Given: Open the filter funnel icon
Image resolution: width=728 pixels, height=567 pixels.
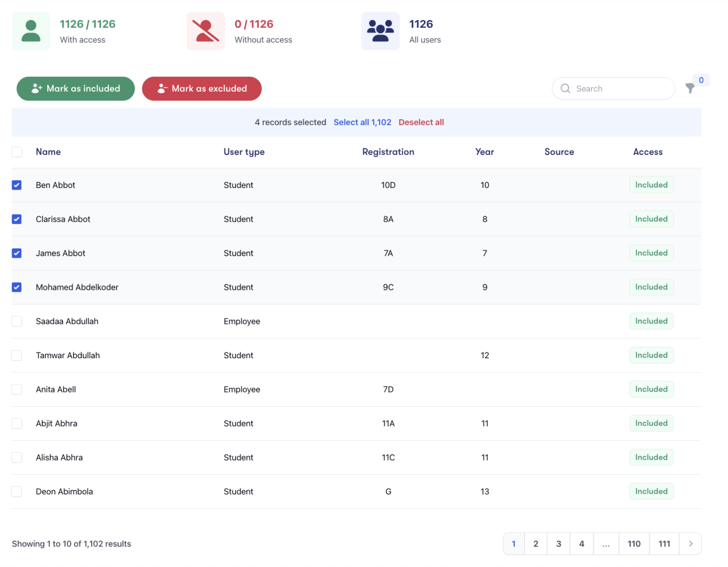Looking at the screenshot, I should coord(690,88).
